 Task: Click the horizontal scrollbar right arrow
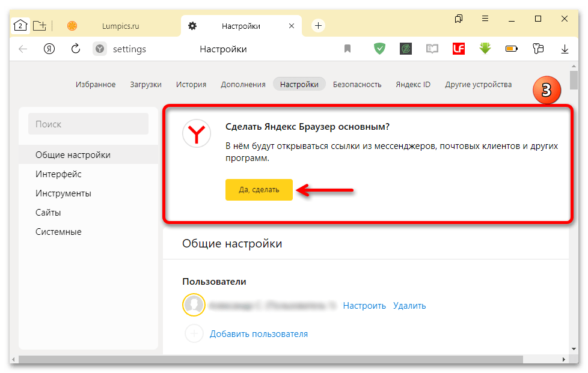[x=563, y=360]
